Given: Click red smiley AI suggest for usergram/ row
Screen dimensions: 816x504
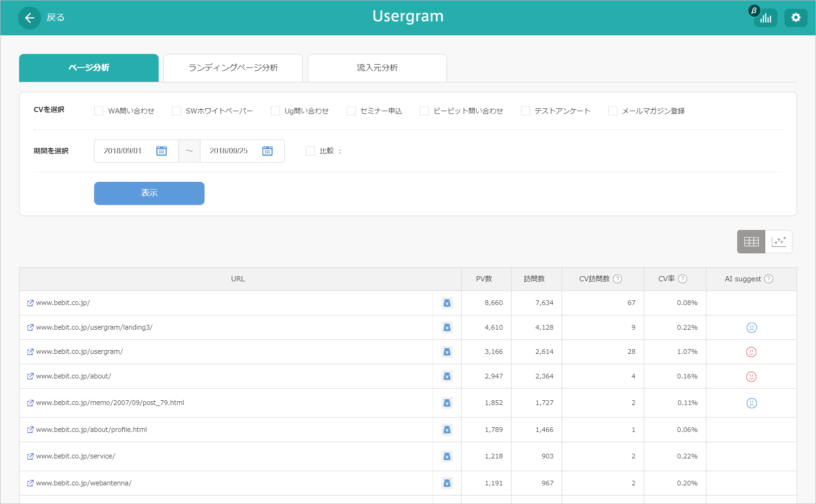Looking at the screenshot, I should pyautogui.click(x=751, y=352).
